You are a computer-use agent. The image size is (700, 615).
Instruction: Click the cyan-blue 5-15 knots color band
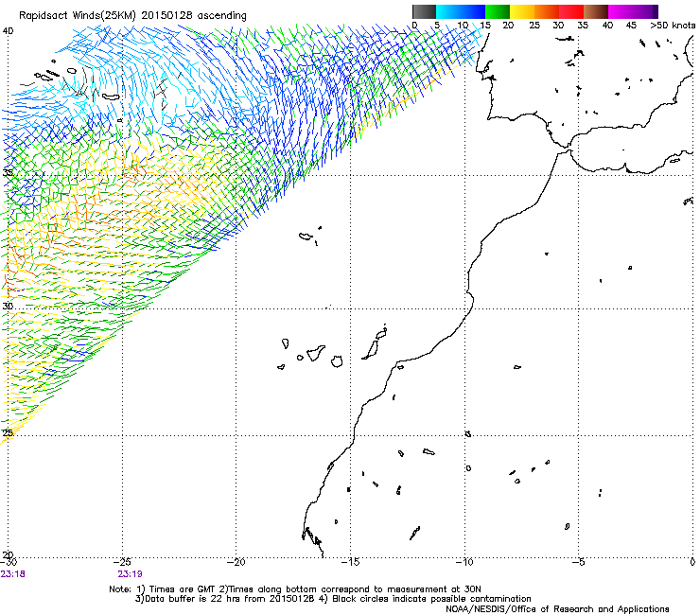461,11
